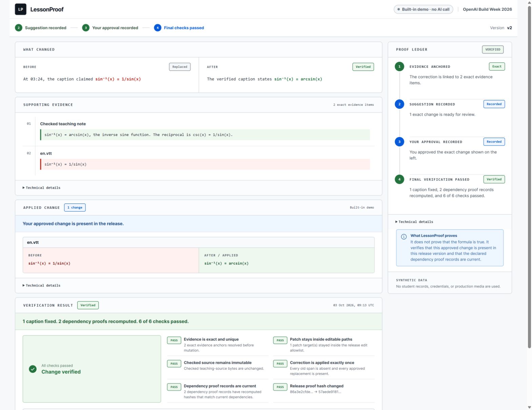This screenshot has width=532, height=410.
Task: Click the VERIFIED badge in the Proof Ledger header
Action: pyautogui.click(x=493, y=50)
